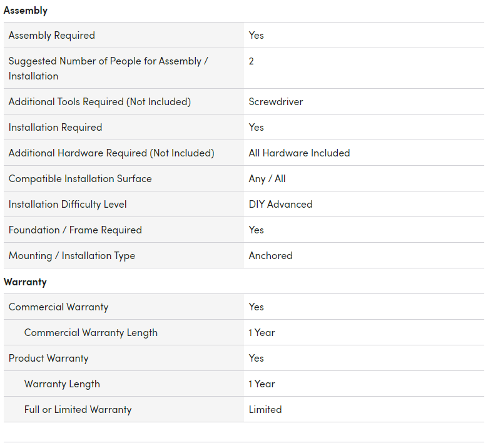Click the Any / All value
The height and width of the screenshot is (448, 488).
(267, 178)
